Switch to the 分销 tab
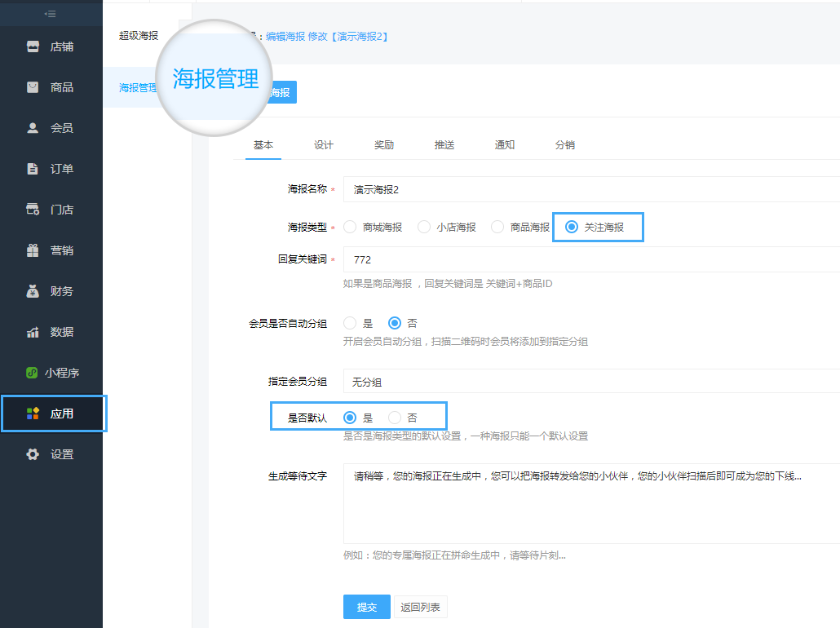The width and height of the screenshot is (840, 628). click(565, 144)
